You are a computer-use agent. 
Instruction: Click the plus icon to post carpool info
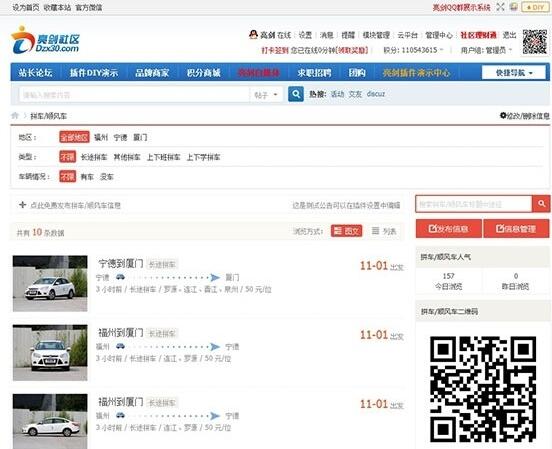pyautogui.click(x=23, y=205)
